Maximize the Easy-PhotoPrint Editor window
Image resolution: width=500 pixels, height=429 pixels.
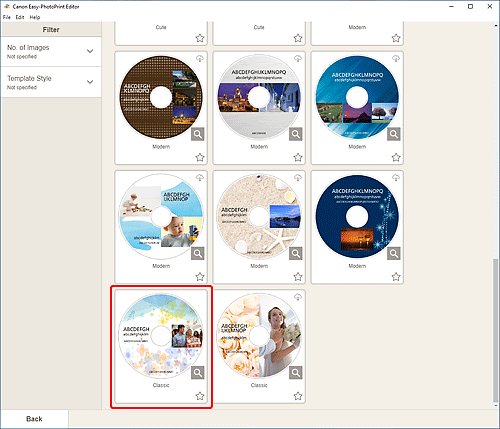470,6
